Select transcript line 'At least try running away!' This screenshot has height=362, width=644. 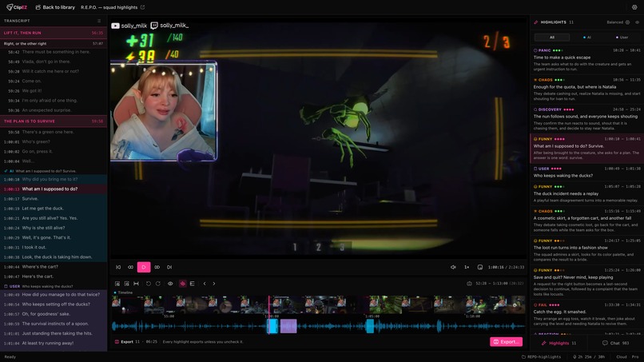54,343
